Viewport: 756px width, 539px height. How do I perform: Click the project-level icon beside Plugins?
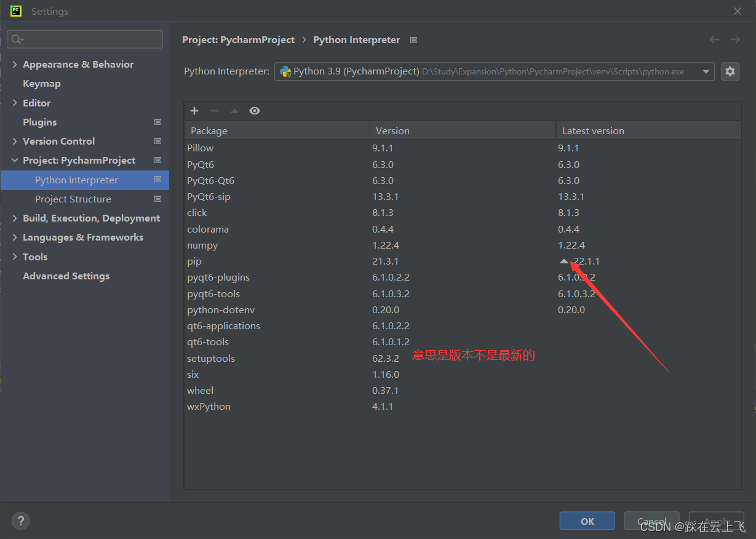157,122
